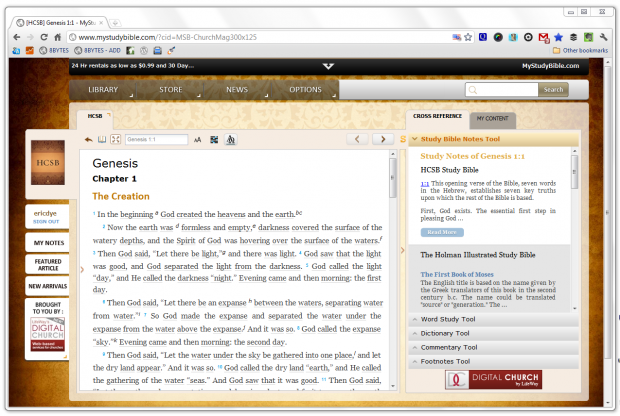This screenshot has height=416, width=620.
Task: Select the HCSB translation tab
Action: 95,116
